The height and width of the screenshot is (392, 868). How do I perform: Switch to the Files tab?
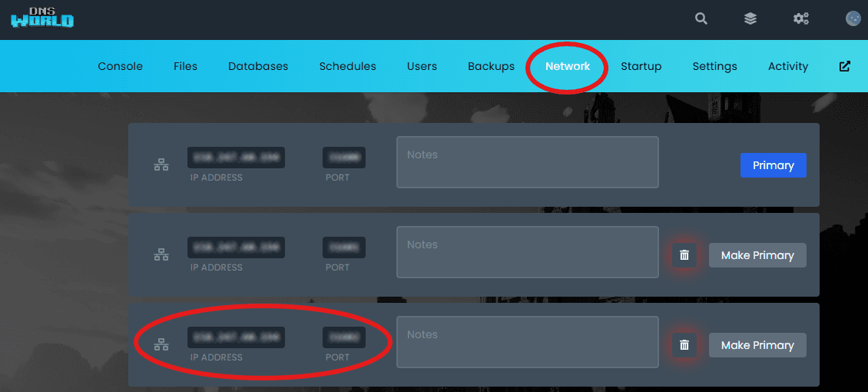pyautogui.click(x=185, y=66)
